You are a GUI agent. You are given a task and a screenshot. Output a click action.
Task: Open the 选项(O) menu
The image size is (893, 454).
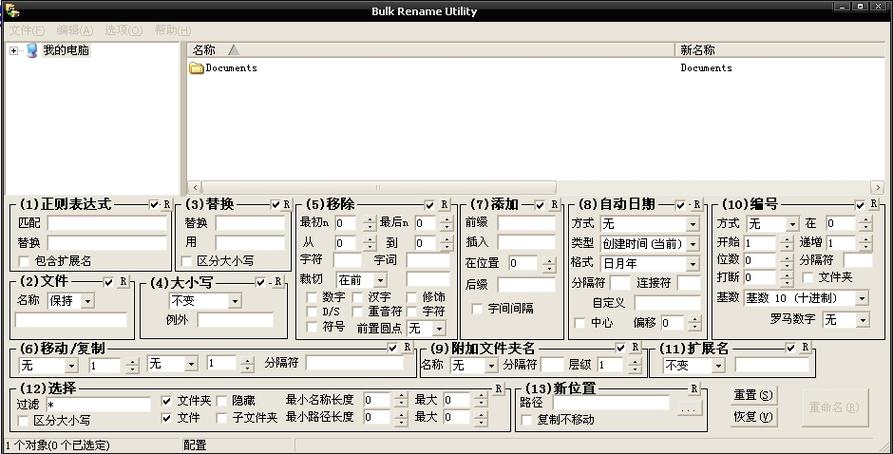123,30
